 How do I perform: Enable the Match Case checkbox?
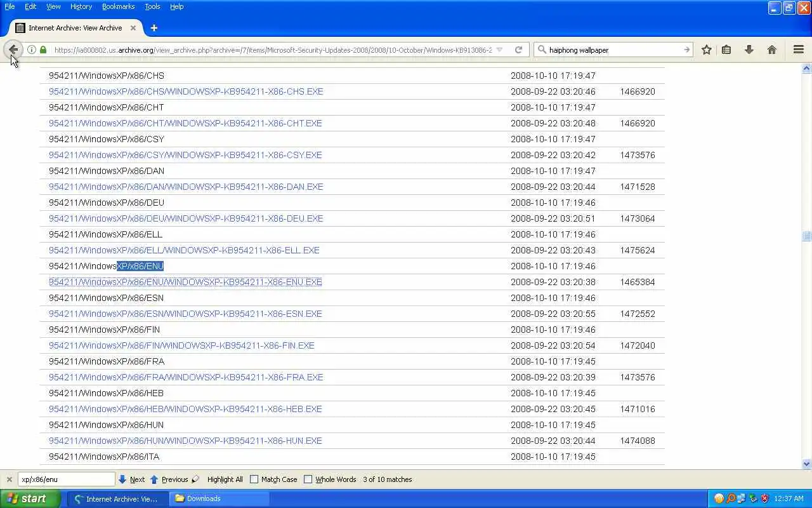(254, 479)
